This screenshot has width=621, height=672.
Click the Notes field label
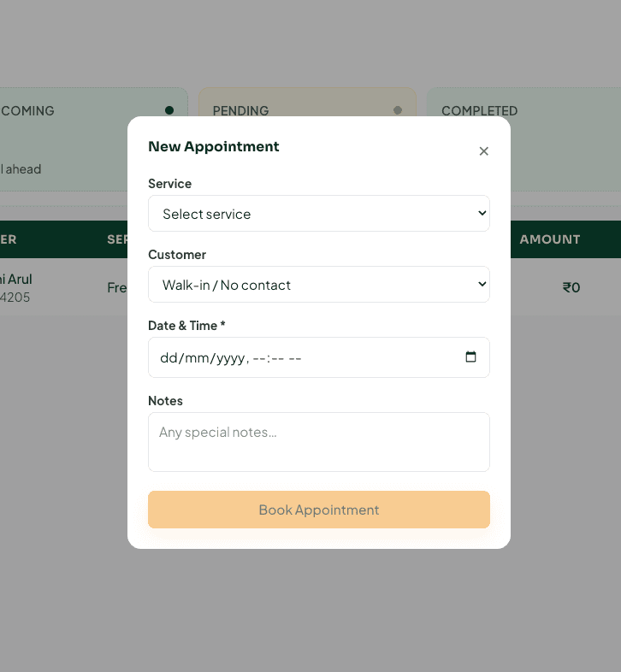[166, 401]
